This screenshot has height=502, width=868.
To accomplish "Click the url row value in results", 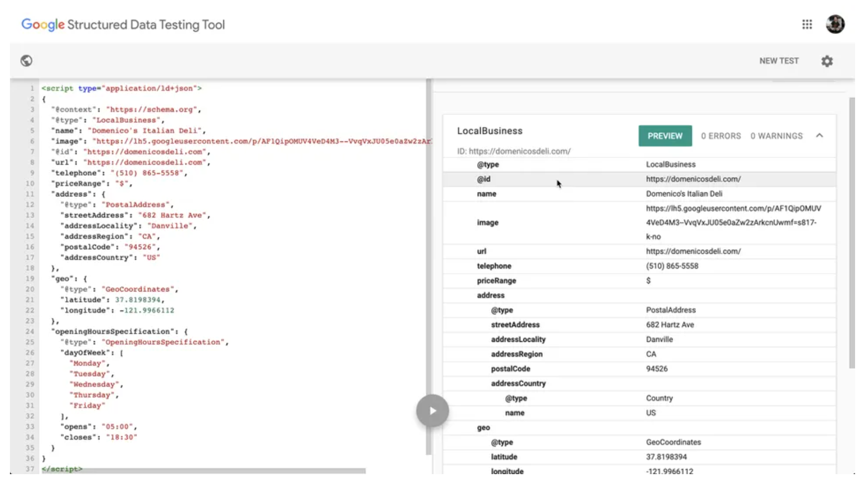I will click(693, 251).
